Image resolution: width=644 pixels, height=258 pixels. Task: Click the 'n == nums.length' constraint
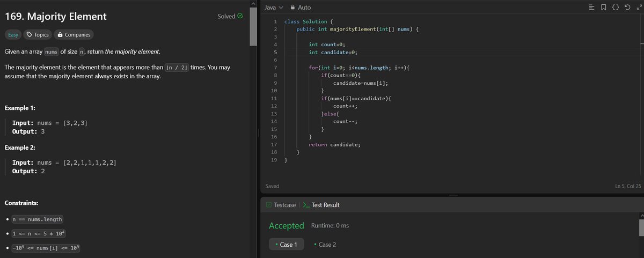point(37,219)
